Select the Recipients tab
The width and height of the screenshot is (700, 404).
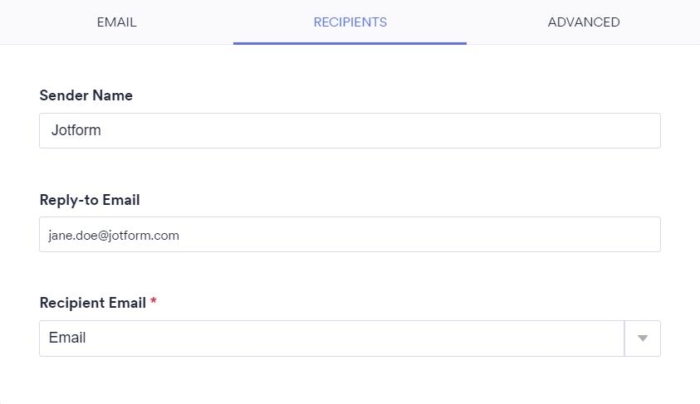click(350, 22)
